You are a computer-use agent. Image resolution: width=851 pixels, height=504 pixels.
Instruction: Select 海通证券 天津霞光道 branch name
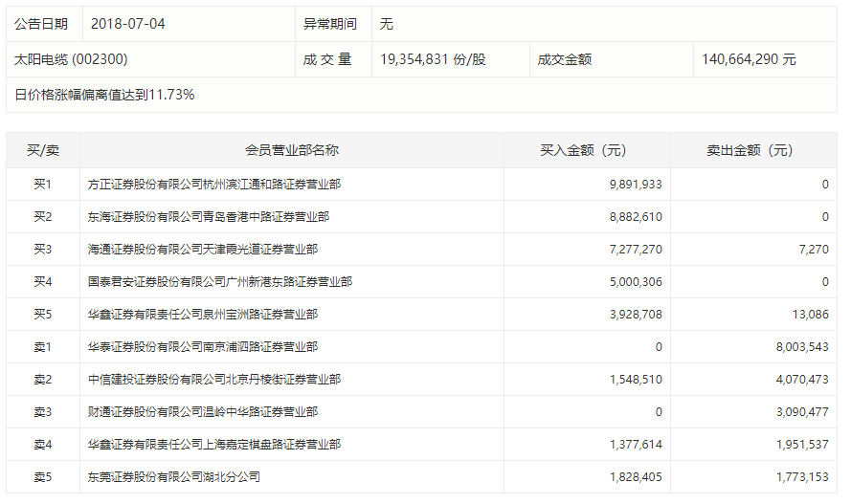(x=202, y=250)
